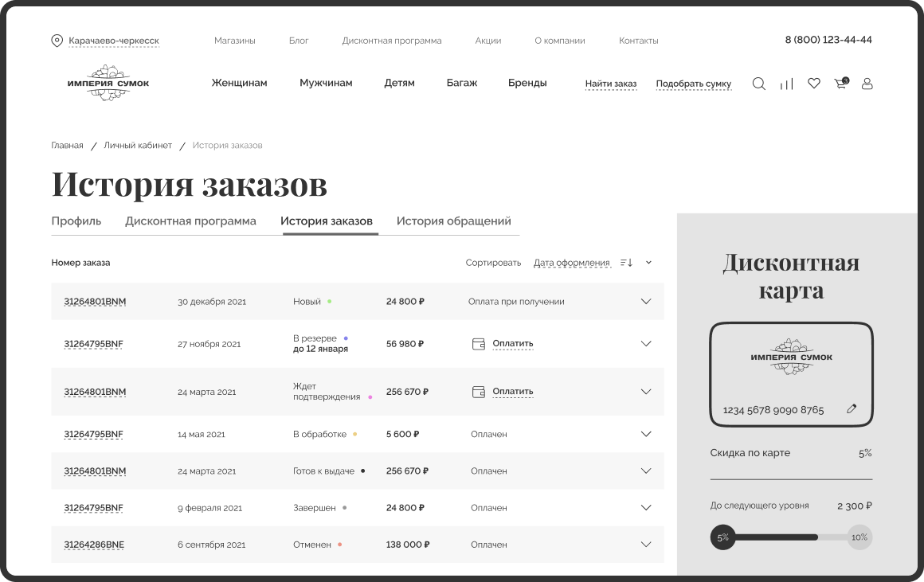Edit discount card number with pencil icon

click(x=852, y=409)
